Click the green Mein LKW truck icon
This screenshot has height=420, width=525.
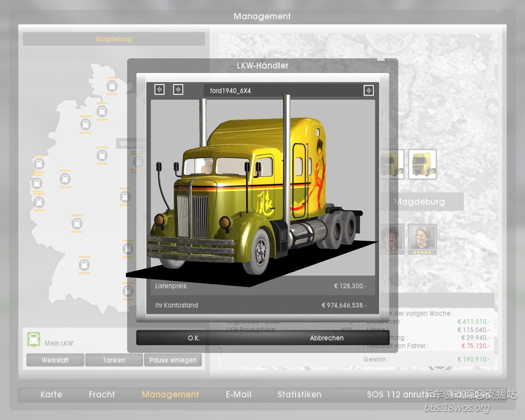pyautogui.click(x=34, y=339)
